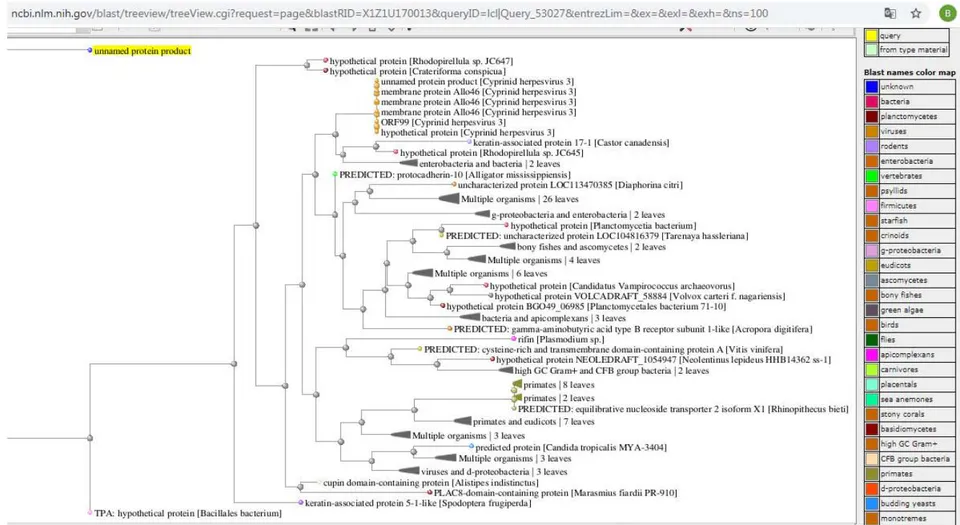Click the leaf dot of Vitis vinifera cysteine-rich protein
This screenshot has height=525, width=960.
(x=420, y=349)
